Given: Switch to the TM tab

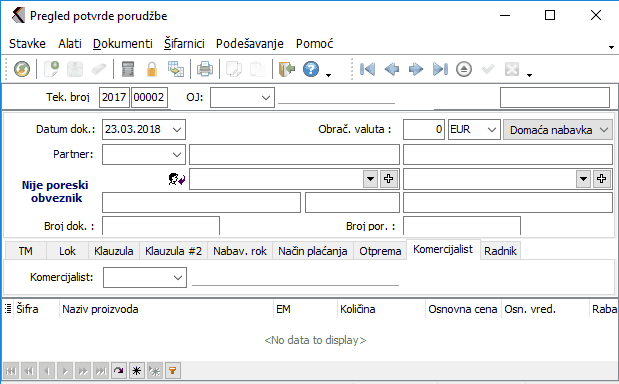Looking at the screenshot, I should [25, 251].
